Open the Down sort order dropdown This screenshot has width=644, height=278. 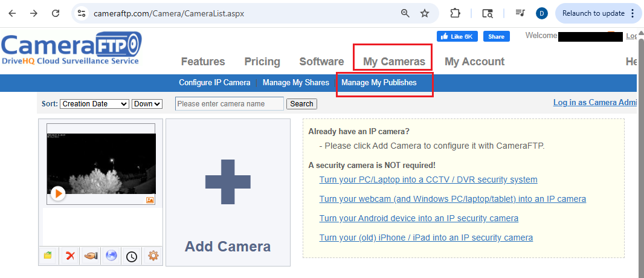(x=147, y=104)
